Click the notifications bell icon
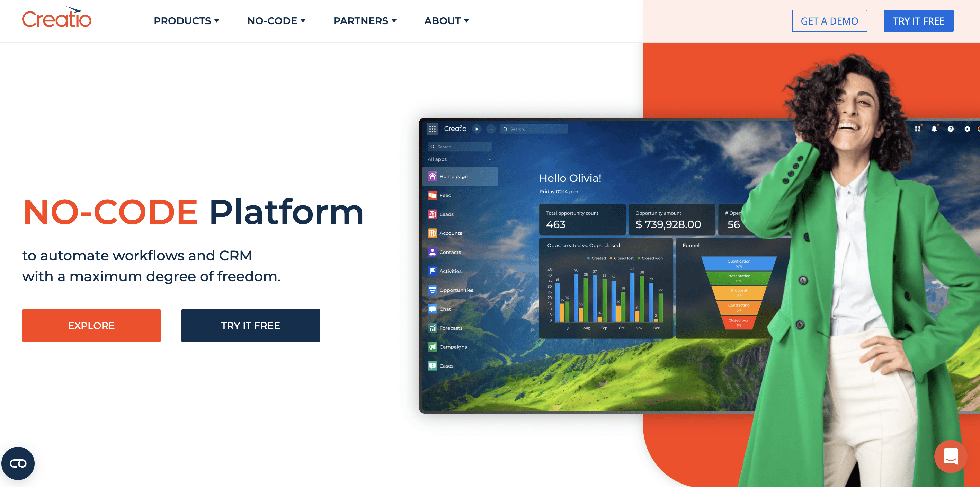The image size is (980, 487). pos(934,129)
